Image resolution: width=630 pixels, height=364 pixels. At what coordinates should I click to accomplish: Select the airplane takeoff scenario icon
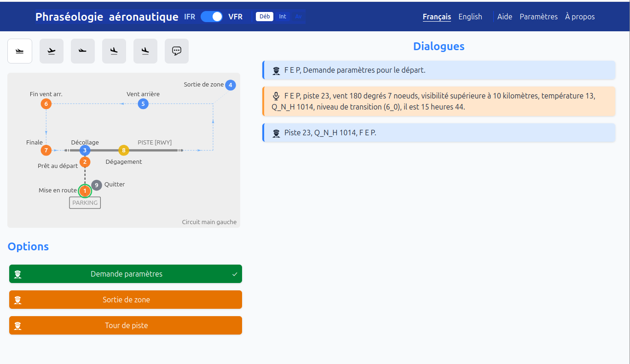click(x=51, y=51)
